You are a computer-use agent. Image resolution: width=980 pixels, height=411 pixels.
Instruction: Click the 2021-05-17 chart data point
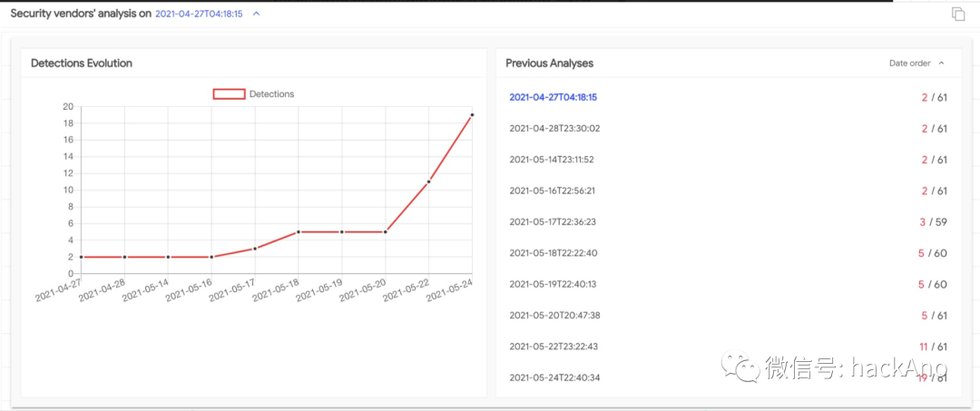click(x=255, y=249)
